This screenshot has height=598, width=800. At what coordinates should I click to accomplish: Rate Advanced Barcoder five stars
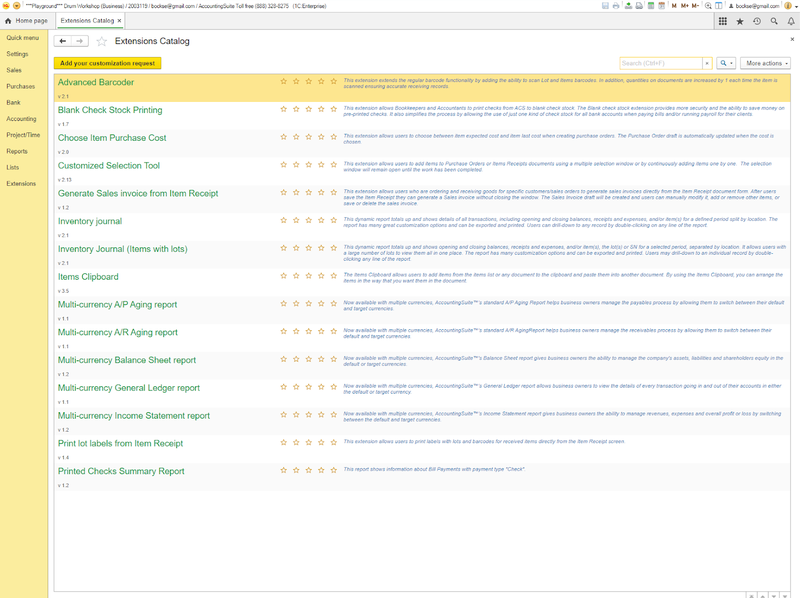pyautogui.click(x=334, y=81)
